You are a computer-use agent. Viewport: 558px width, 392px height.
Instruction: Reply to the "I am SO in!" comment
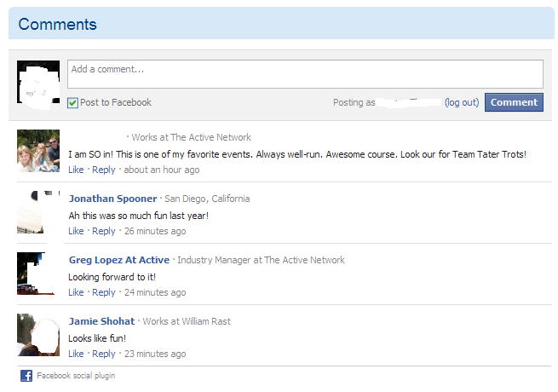(103, 170)
